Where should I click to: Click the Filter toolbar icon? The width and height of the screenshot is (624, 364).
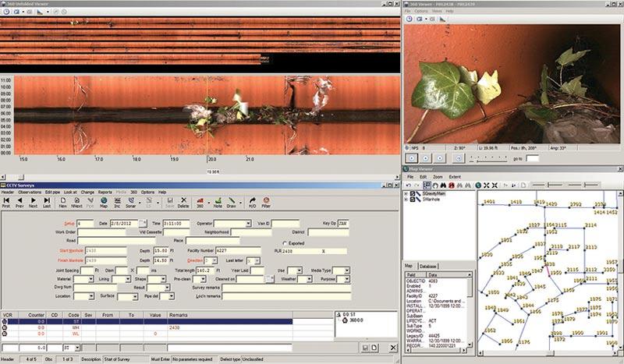266,202
